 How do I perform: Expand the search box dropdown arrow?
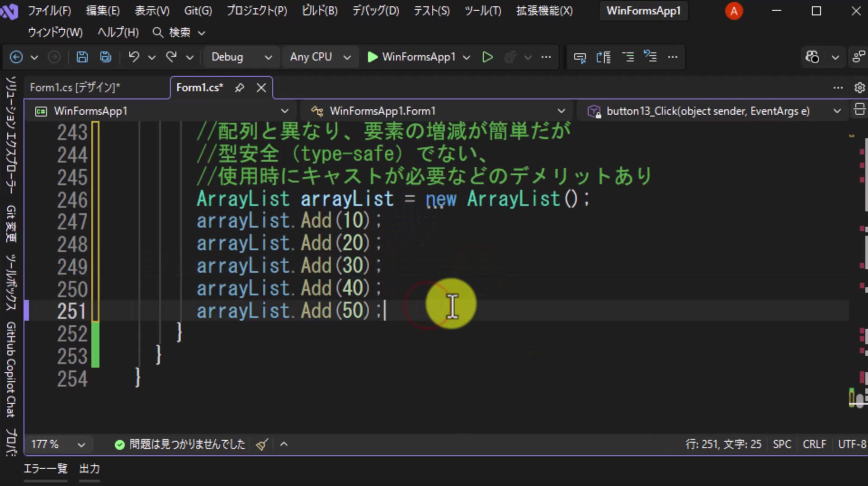pos(202,33)
